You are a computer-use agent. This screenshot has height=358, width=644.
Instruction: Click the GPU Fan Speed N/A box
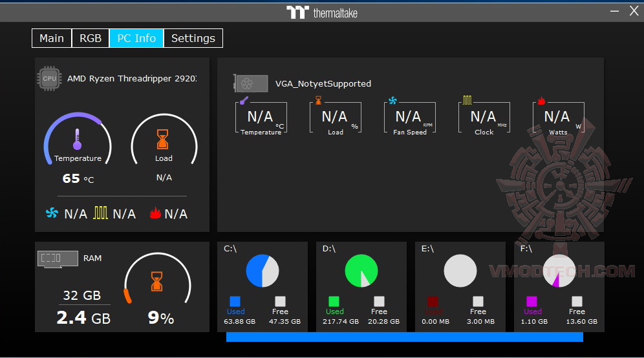pyautogui.click(x=409, y=118)
